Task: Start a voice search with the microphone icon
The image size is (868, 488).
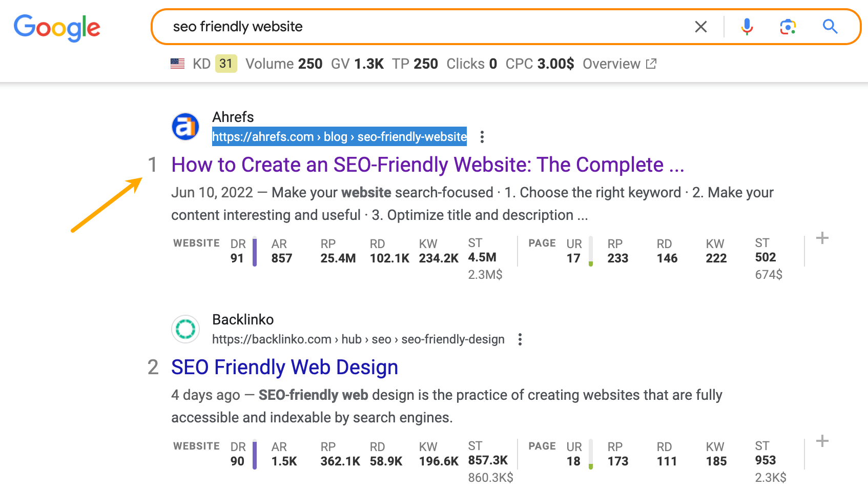Action: (747, 26)
